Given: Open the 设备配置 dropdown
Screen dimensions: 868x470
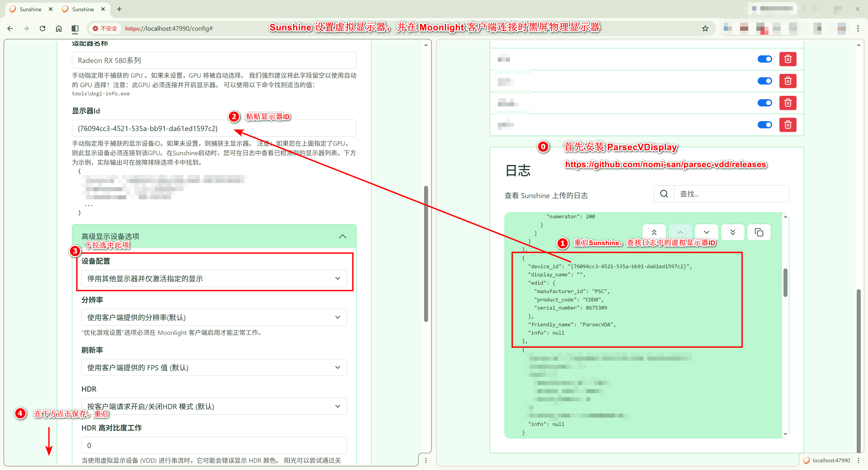Looking at the screenshot, I should 214,278.
